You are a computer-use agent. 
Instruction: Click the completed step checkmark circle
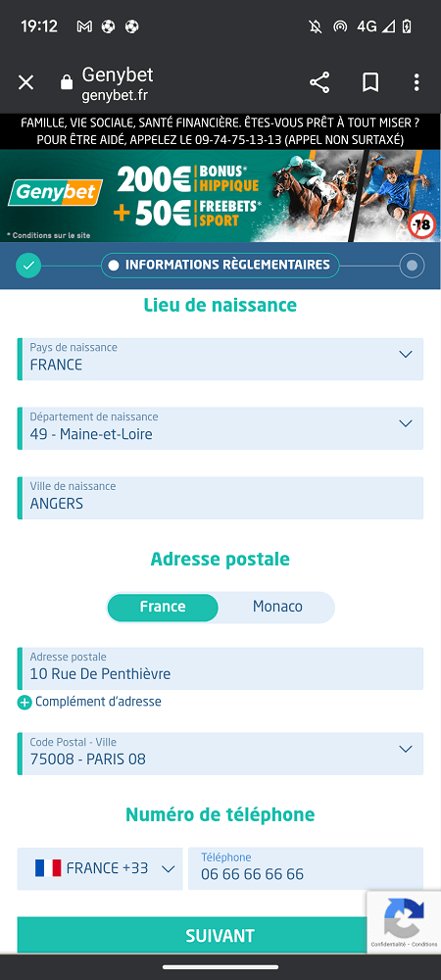[28, 265]
